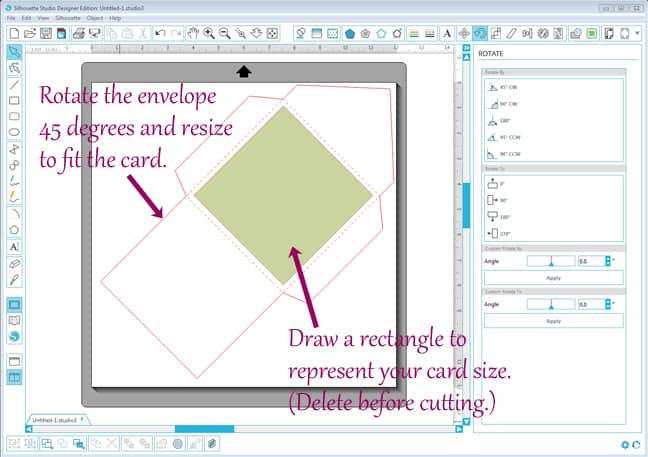Choose the Draw an Ellipse tool
The height and width of the screenshot is (457, 648).
click(14, 131)
